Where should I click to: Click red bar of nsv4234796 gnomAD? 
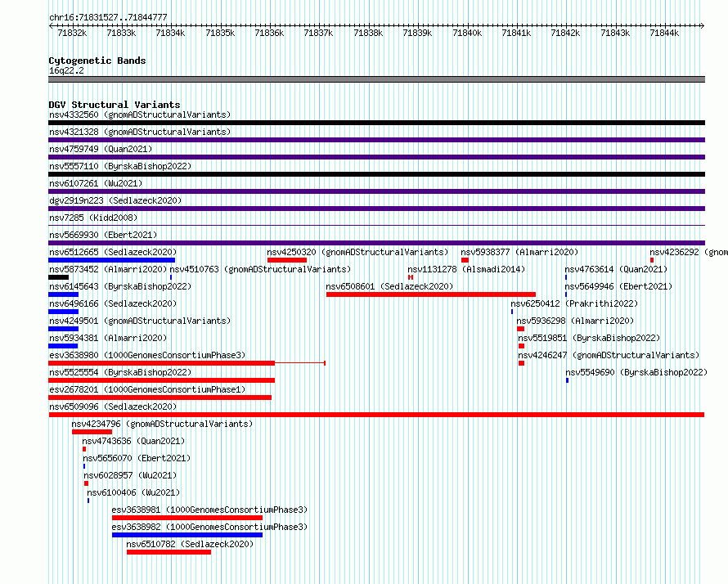click(92, 432)
